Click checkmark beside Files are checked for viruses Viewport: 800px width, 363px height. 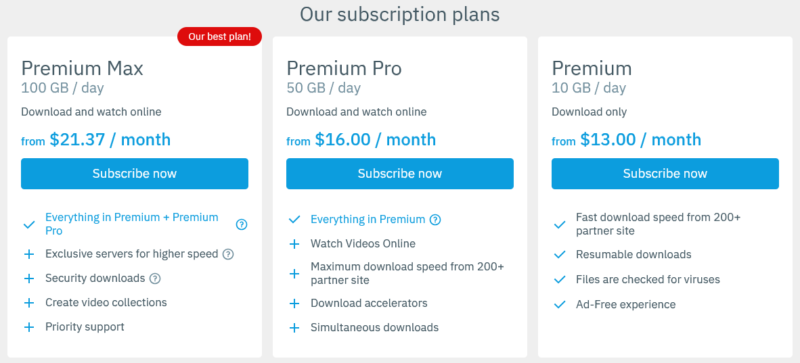560,279
